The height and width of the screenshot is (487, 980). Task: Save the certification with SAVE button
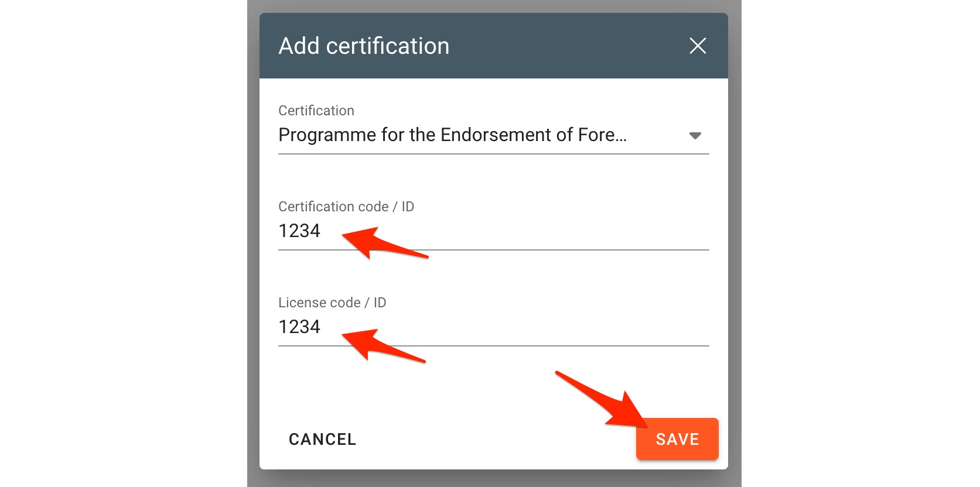tap(677, 439)
